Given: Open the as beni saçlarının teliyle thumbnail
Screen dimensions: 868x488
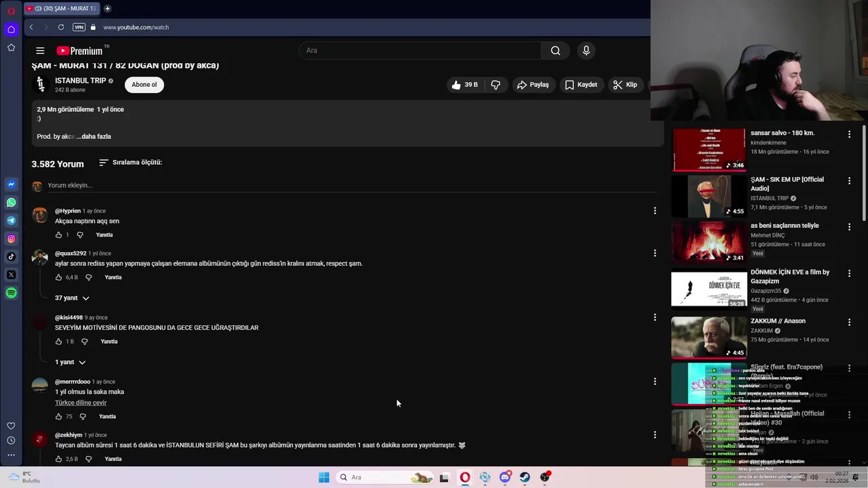Looking at the screenshot, I should coord(709,242).
